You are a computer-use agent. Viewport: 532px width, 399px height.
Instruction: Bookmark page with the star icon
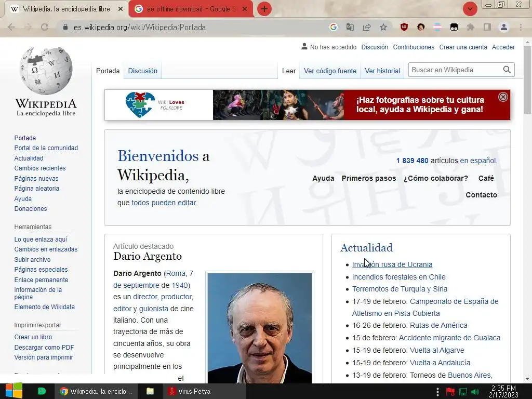coord(383,27)
